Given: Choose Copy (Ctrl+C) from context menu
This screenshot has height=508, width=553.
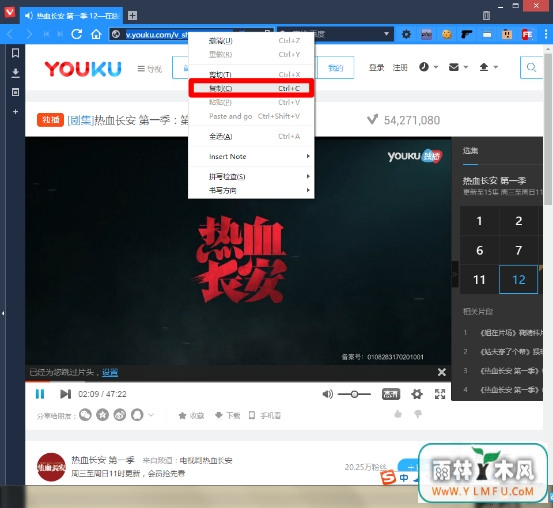Looking at the screenshot, I should point(251,88).
